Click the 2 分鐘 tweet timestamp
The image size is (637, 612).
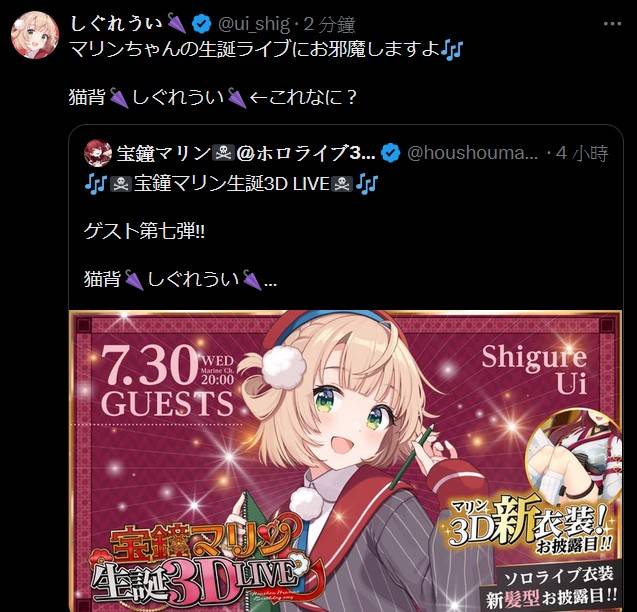point(329,24)
